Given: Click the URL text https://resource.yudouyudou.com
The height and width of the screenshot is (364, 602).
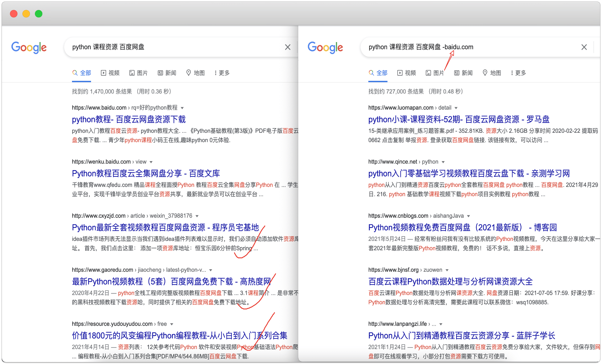Looking at the screenshot, I should [112, 324].
